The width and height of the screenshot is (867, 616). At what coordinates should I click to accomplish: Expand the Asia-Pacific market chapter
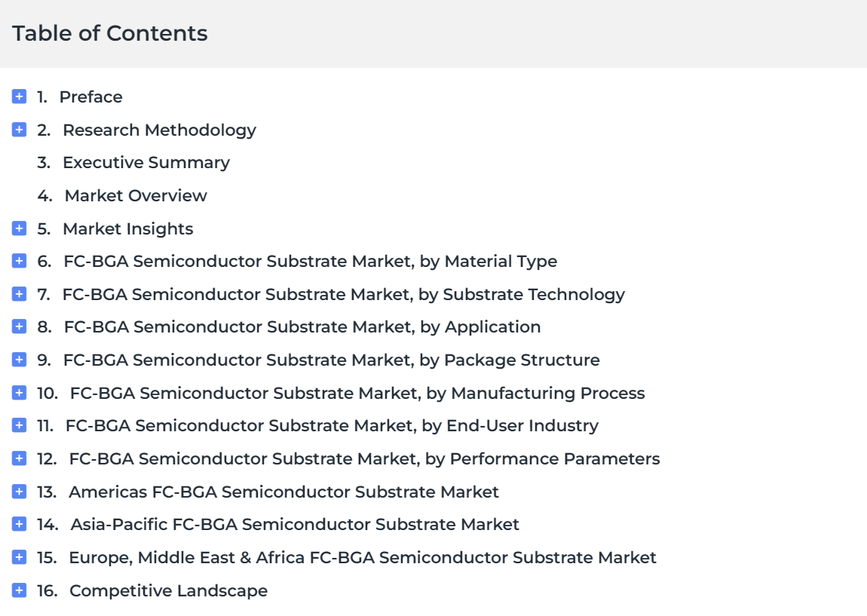[19, 524]
